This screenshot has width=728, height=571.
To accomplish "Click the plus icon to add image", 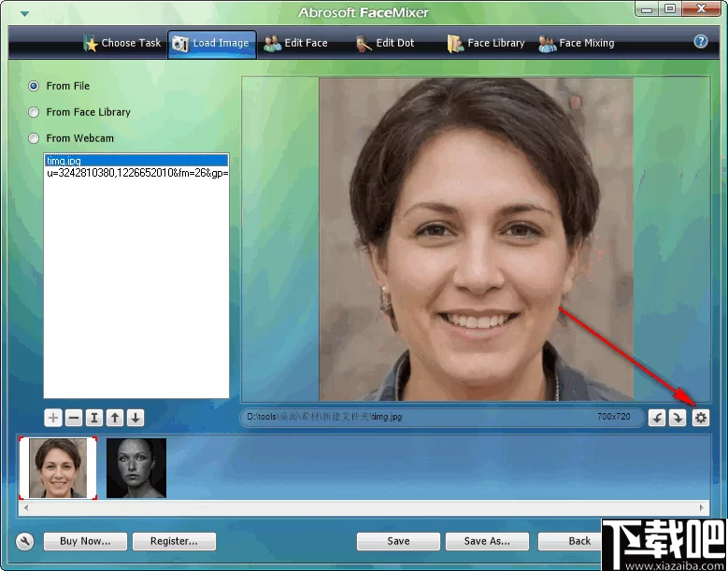I will 53,418.
